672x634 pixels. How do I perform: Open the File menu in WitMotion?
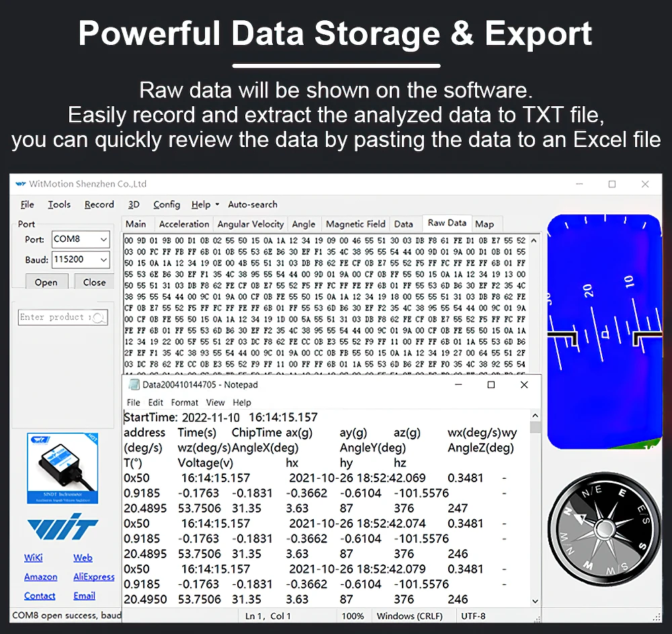tap(28, 205)
